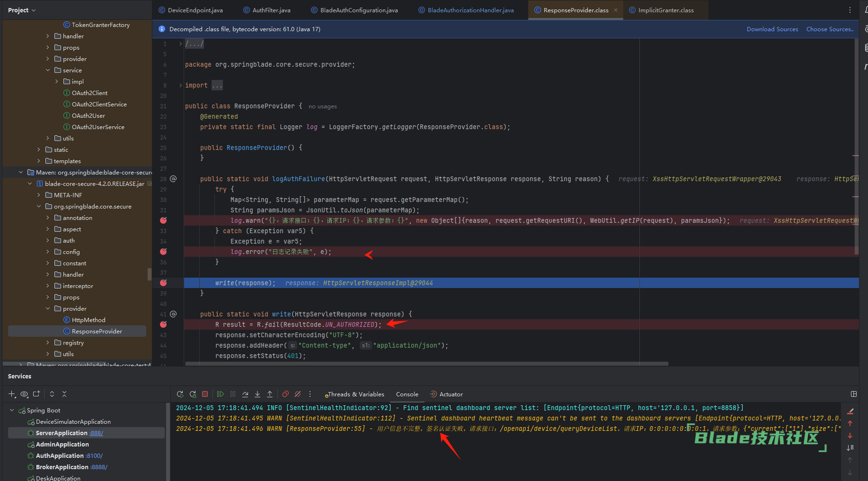The width and height of the screenshot is (868, 481).
Task: Click the gutter icon beside the write method
Action: (173, 314)
